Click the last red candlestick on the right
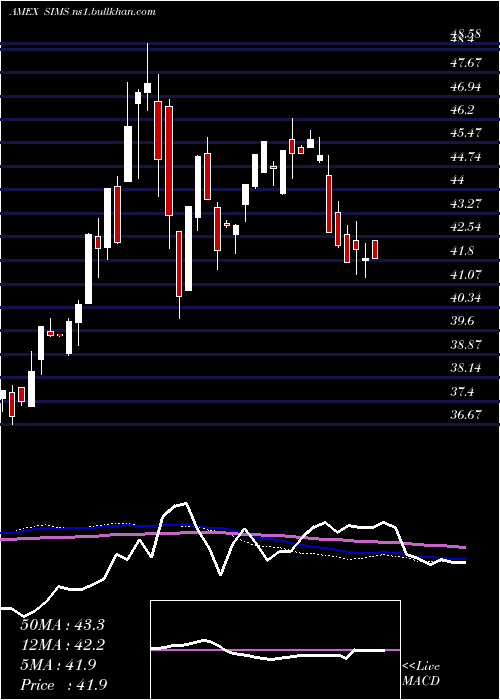 click(x=375, y=250)
